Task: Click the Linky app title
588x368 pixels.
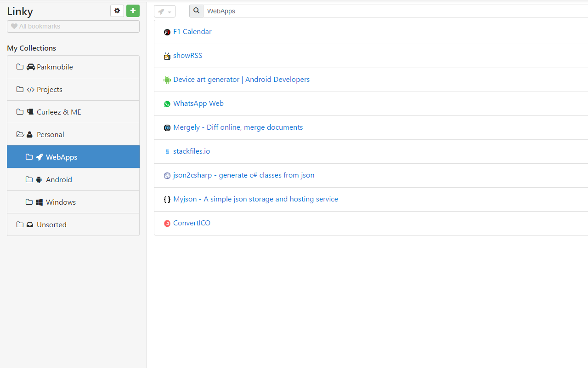Action: tap(20, 11)
